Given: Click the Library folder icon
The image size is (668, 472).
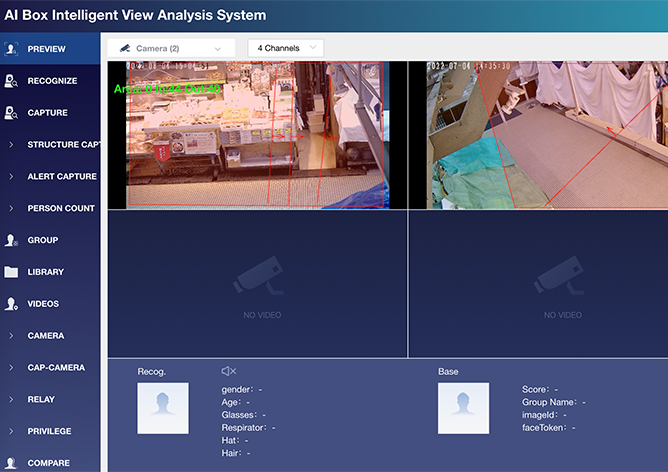Looking at the screenshot, I should click(11, 272).
